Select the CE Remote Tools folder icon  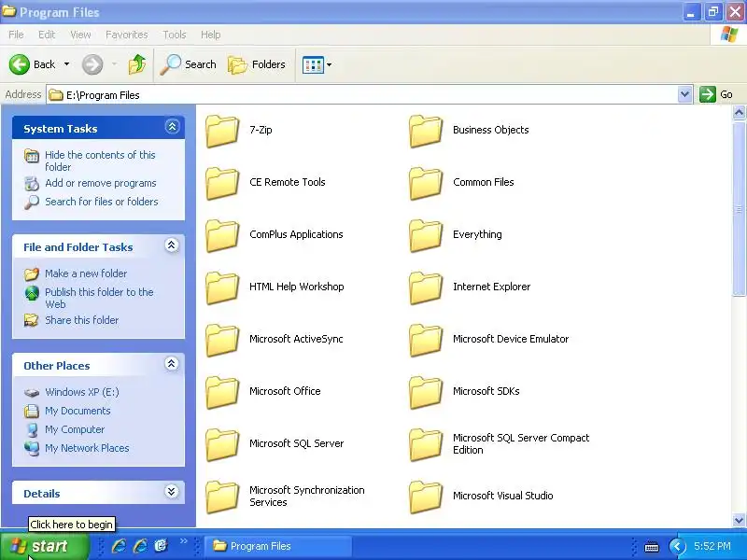coord(222,183)
